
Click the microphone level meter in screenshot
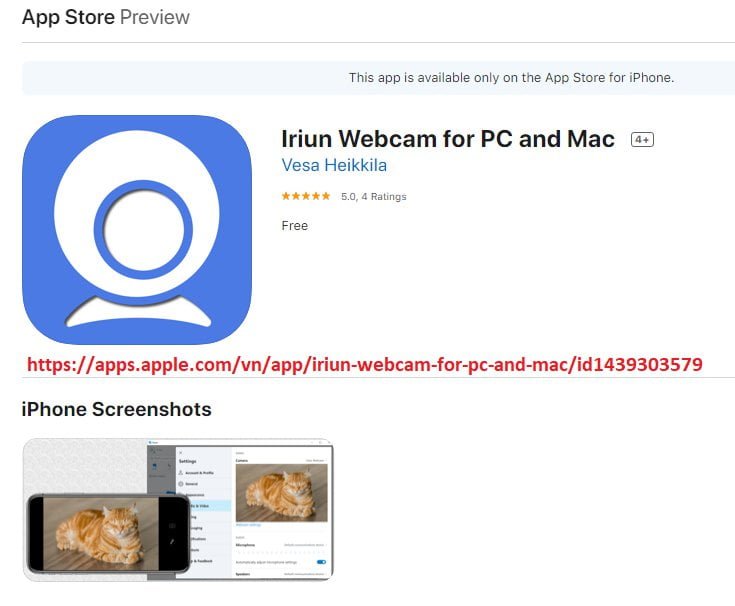tap(280, 553)
